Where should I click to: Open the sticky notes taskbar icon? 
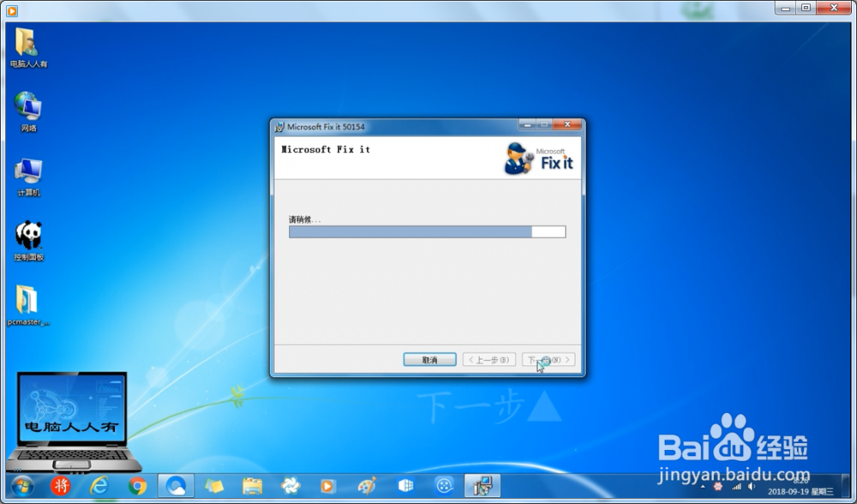click(213, 485)
